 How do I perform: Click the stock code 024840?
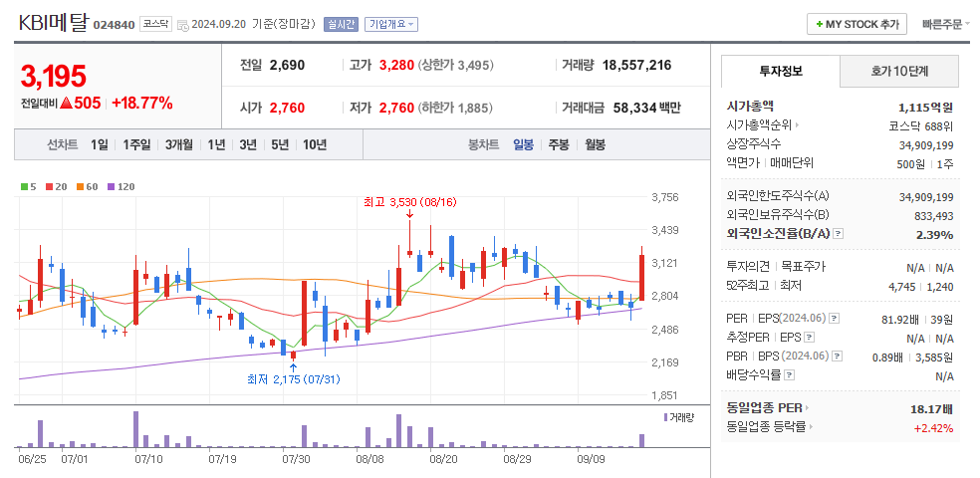point(114,25)
